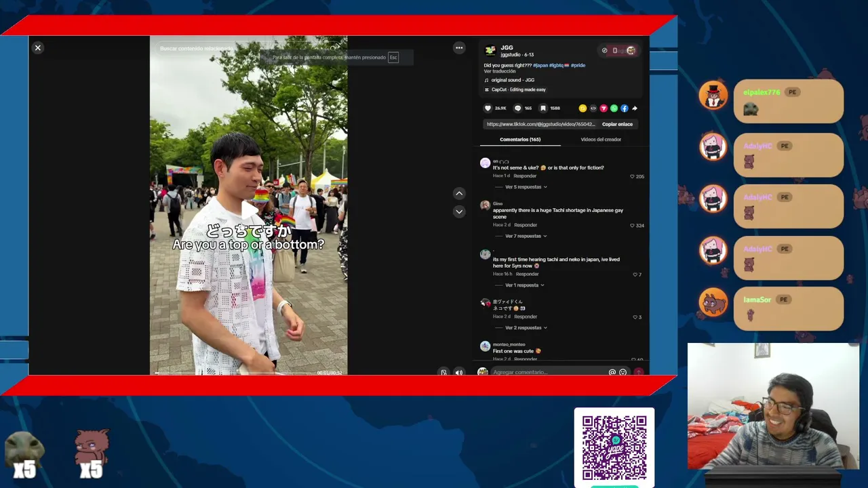The image size is (868, 488).
Task: Like Gino's Tachi shortage comment
Action: [x=632, y=225]
